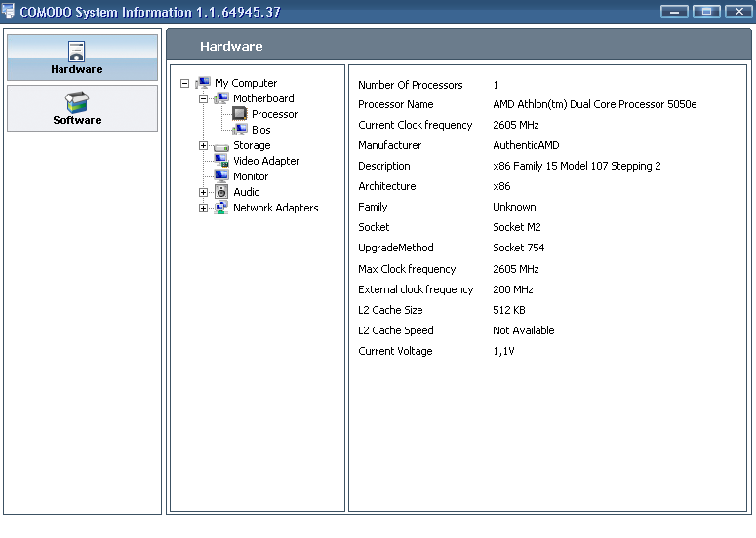Click the My Computer tree icon
Viewport: 756px width, 538px height.
203,83
